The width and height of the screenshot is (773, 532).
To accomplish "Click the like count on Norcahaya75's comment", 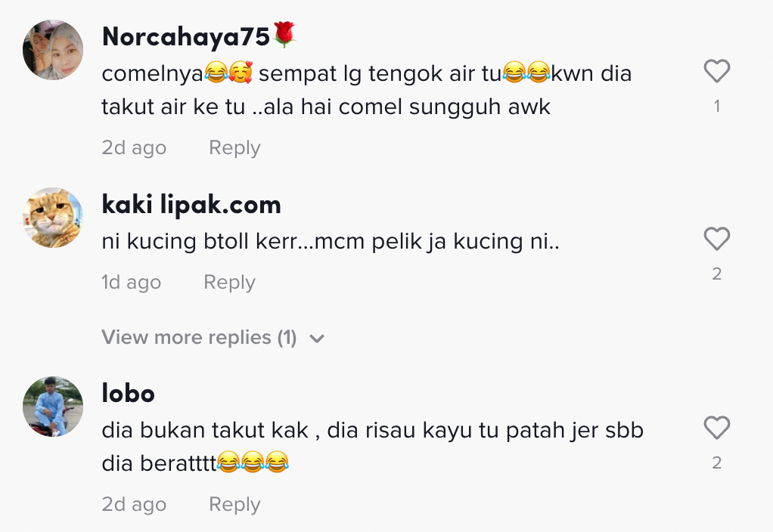I will 716,107.
